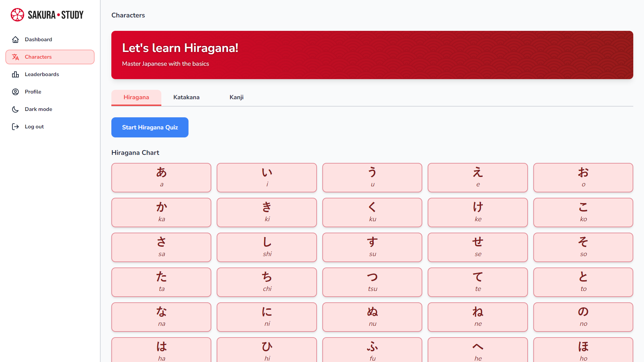The image size is (644, 362).
Task: Select the あ (a) character card
Action: point(161,178)
